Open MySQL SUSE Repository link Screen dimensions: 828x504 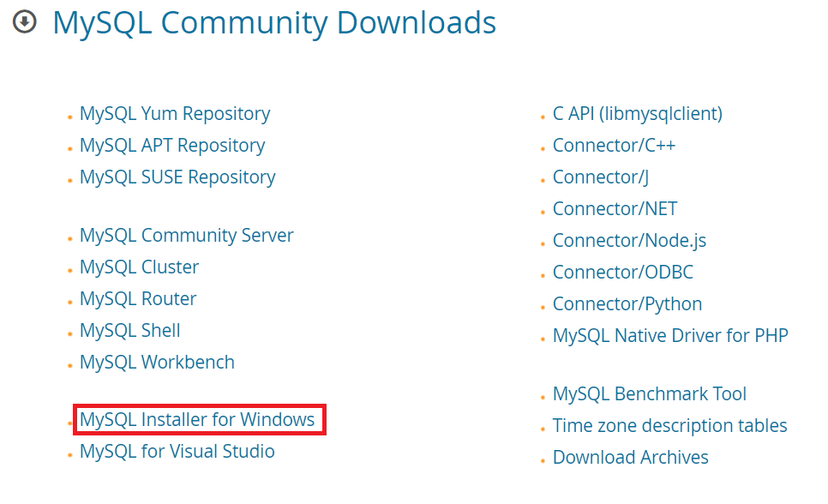tap(177, 177)
